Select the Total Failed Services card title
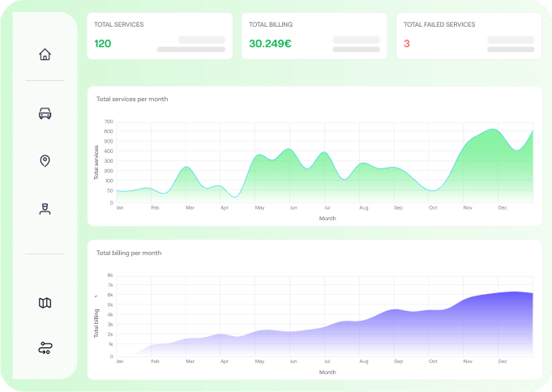Viewport: 552px width, 392px height. click(439, 24)
